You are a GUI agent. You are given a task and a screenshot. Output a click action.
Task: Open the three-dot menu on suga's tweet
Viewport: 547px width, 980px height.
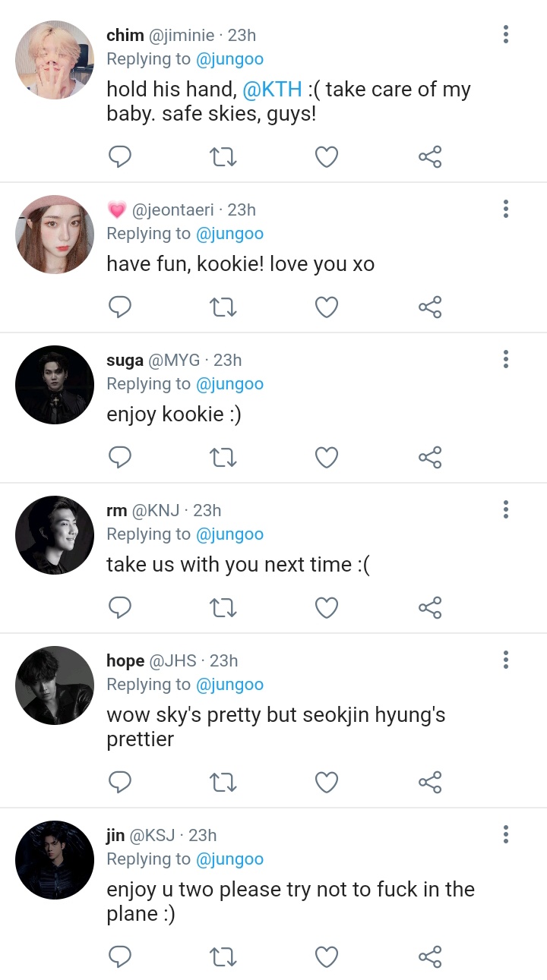[506, 359]
